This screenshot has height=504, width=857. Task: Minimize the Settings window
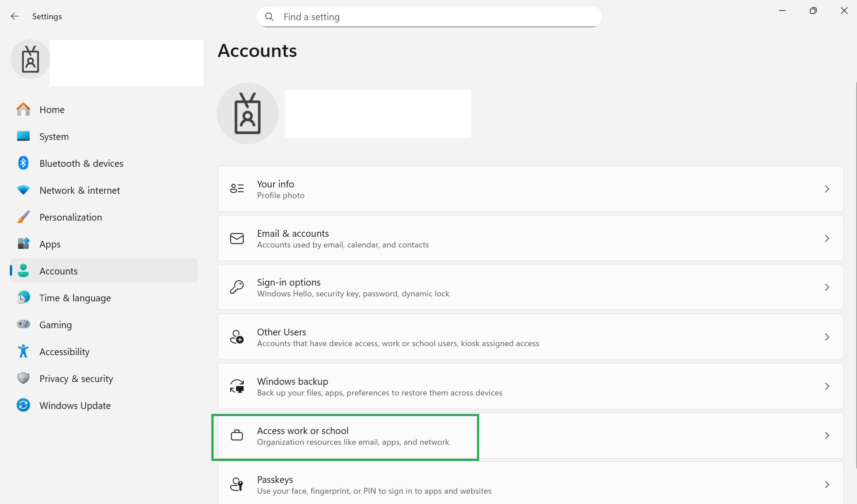click(x=783, y=11)
